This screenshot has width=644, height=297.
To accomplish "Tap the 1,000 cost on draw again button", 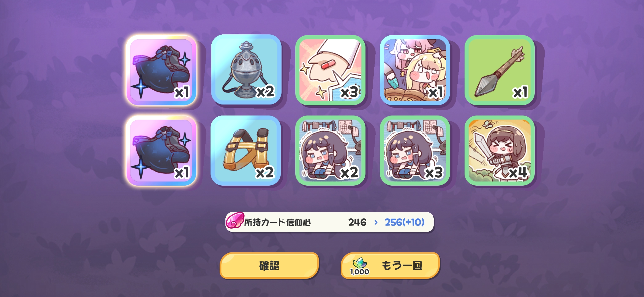I will click(360, 272).
